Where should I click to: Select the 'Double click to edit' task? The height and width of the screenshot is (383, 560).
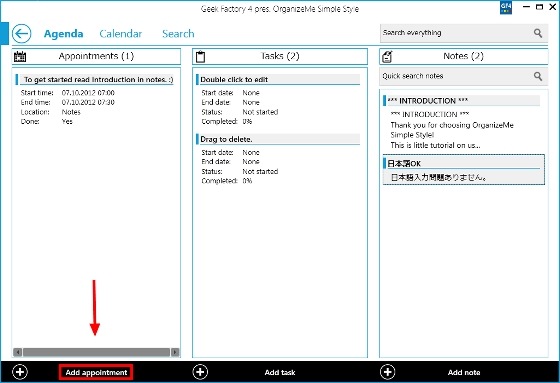pos(278,80)
